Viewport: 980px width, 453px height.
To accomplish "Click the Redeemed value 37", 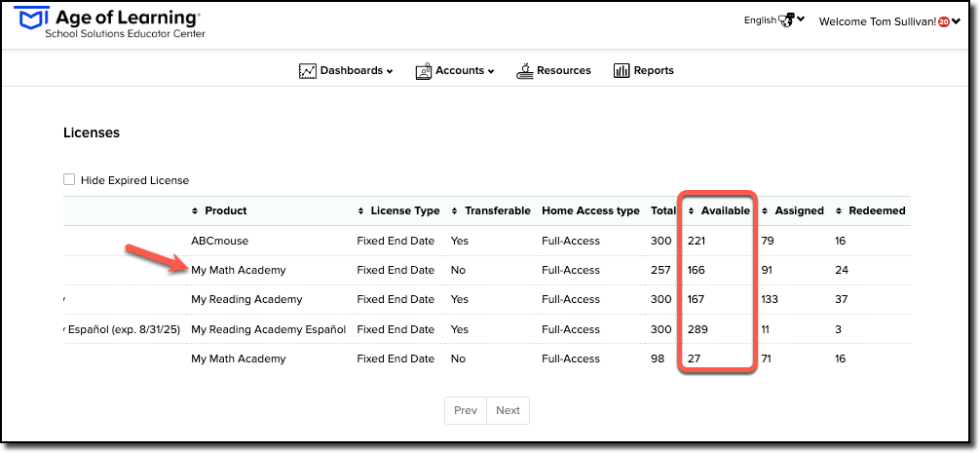I will (842, 299).
